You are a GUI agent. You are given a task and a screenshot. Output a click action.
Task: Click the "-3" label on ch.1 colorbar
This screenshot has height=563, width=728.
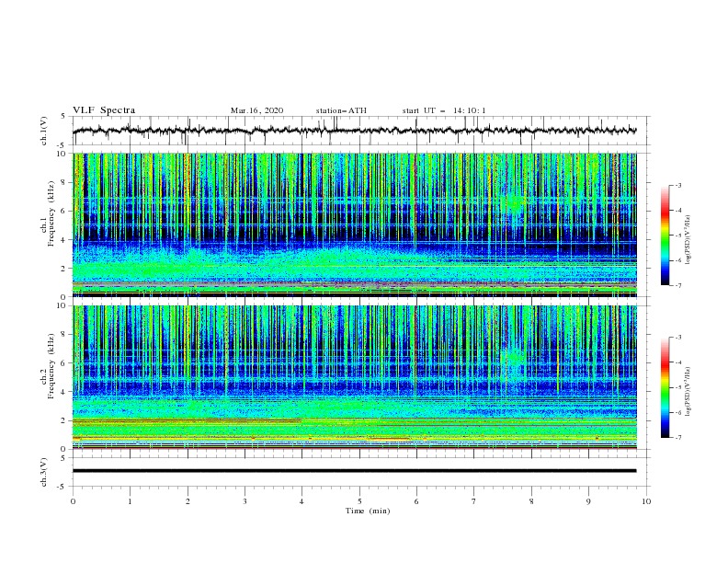click(677, 185)
